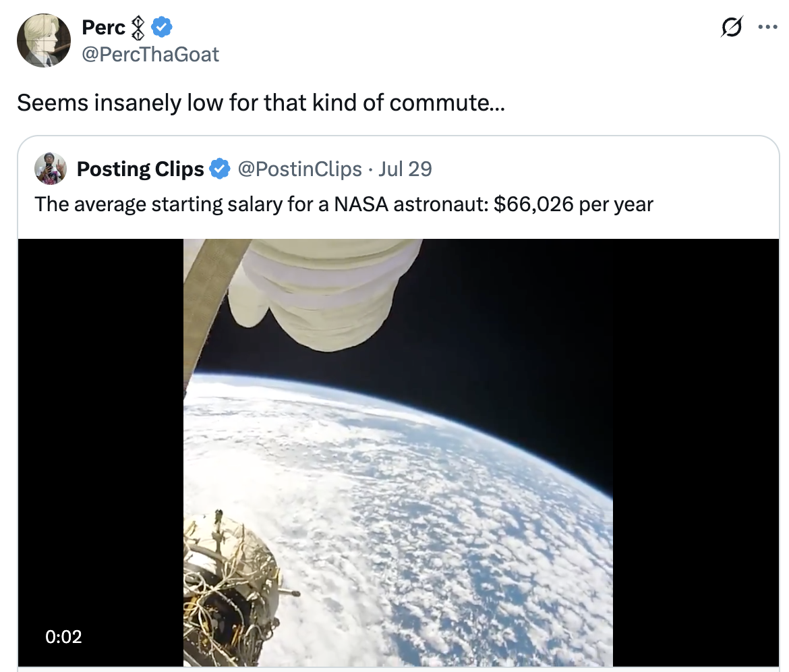Click the Grok slashed-circle icon

tap(731, 27)
